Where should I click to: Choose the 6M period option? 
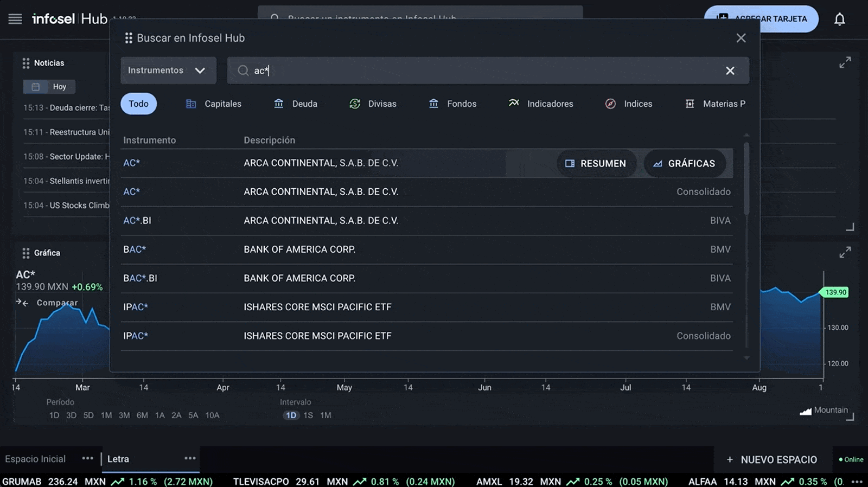(x=142, y=415)
